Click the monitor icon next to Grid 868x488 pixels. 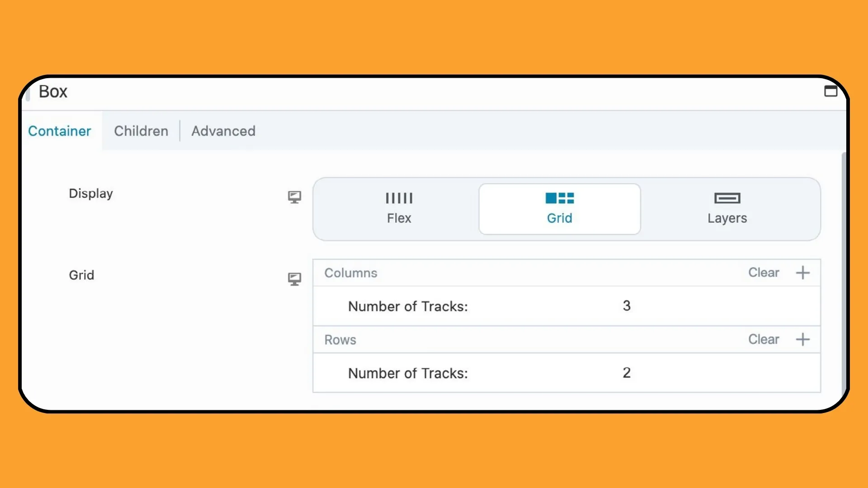(x=294, y=279)
